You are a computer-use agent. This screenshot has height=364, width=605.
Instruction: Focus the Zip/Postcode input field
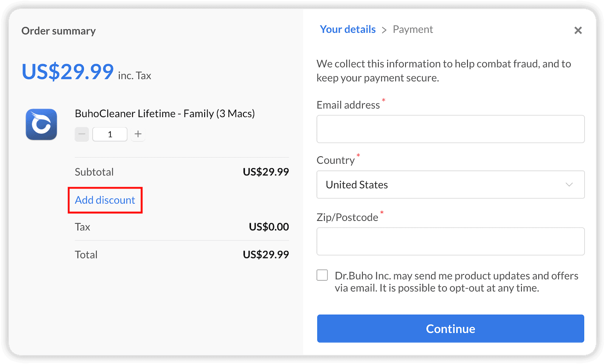[x=450, y=241]
